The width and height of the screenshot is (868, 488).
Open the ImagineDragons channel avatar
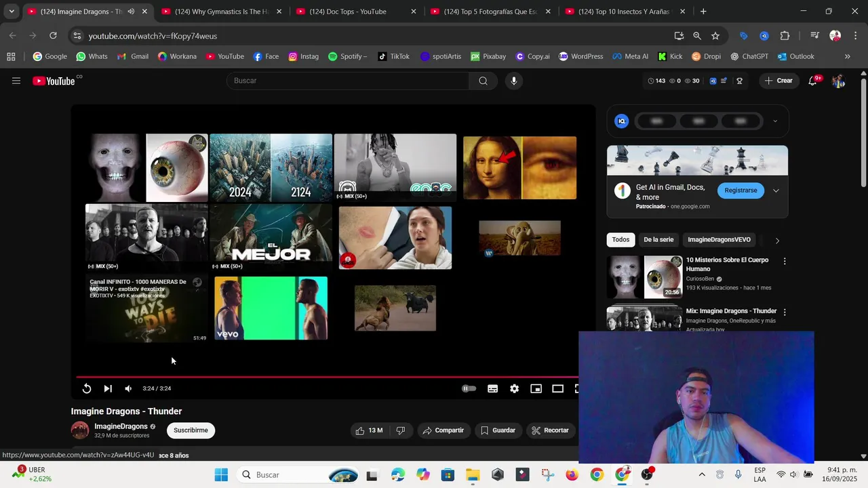pyautogui.click(x=80, y=430)
